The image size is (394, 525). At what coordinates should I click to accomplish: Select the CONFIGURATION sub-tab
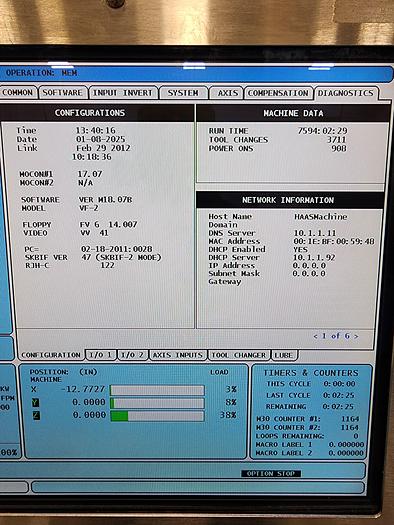pos(51,355)
